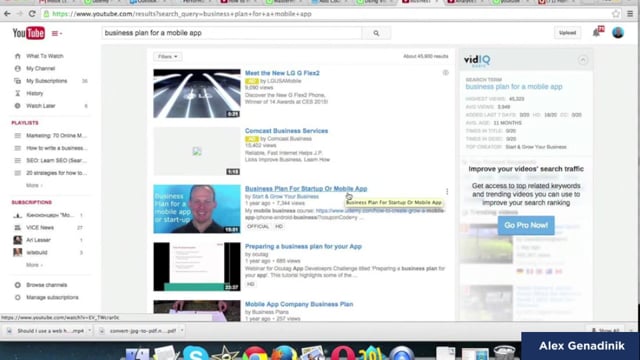Screen dimensions: 640x360
Task: Click the Preparing a business plan thumbnail
Action: click(x=197, y=267)
